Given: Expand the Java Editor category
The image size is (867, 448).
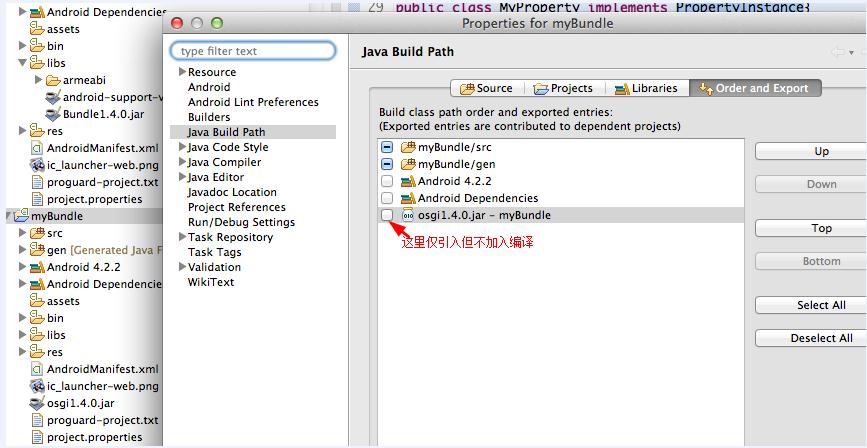Looking at the screenshot, I should coord(182,177).
